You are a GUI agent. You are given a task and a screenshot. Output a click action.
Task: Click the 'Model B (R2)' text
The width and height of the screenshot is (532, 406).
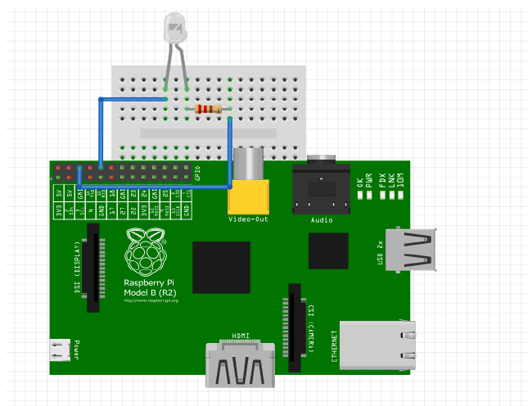pos(150,293)
